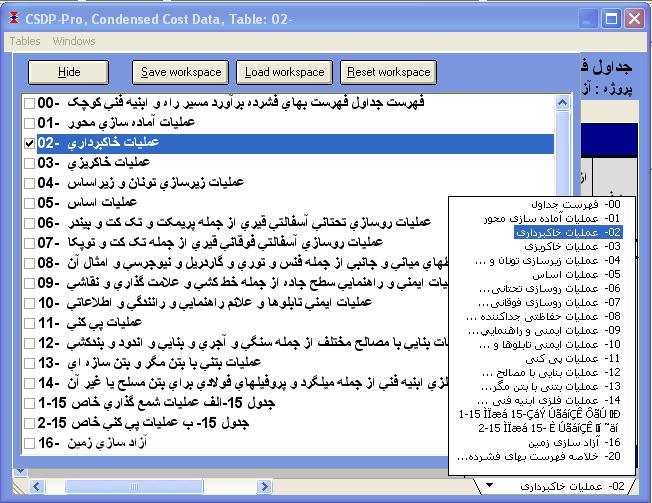
Task: Select row 11- text in the table list
Action: click(x=90, y=323)
